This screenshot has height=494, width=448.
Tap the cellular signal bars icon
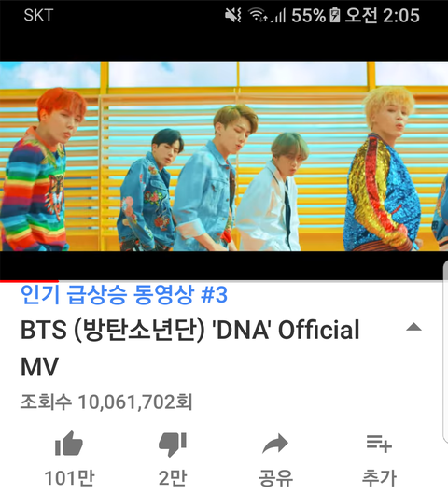[278, 16]
